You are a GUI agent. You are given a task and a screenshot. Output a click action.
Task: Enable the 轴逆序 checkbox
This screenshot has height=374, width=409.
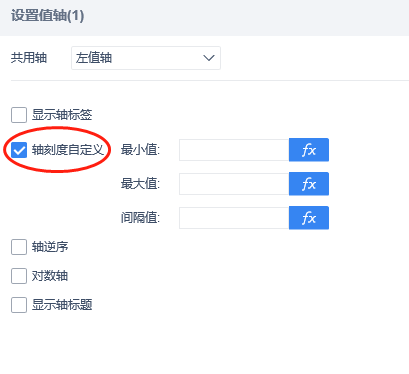coord(19,247)
